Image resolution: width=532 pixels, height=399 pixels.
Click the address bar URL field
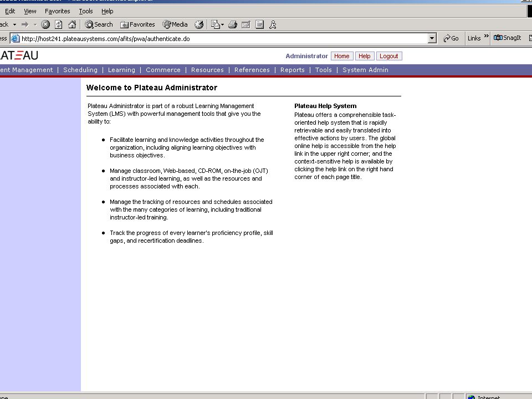point(224,39)
